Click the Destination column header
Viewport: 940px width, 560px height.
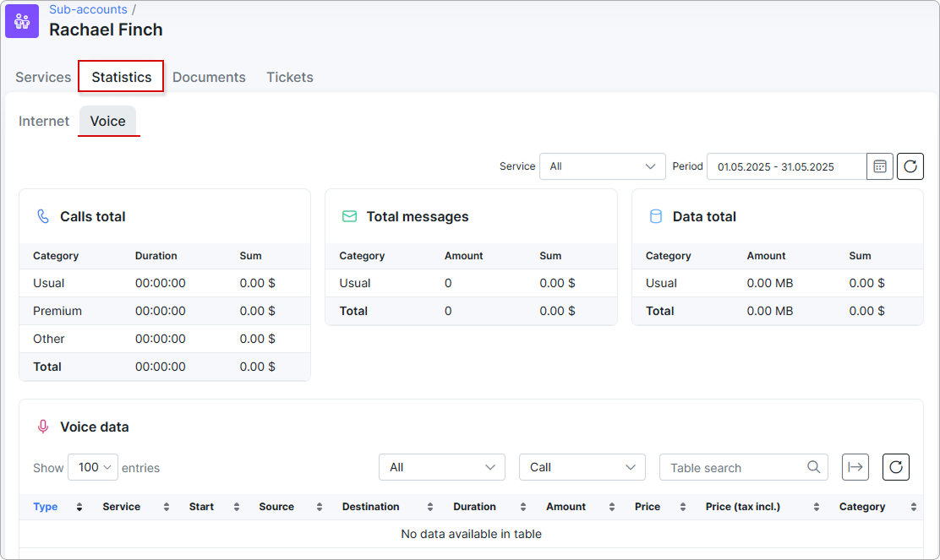pyautogui.click(x=370, y=507)
